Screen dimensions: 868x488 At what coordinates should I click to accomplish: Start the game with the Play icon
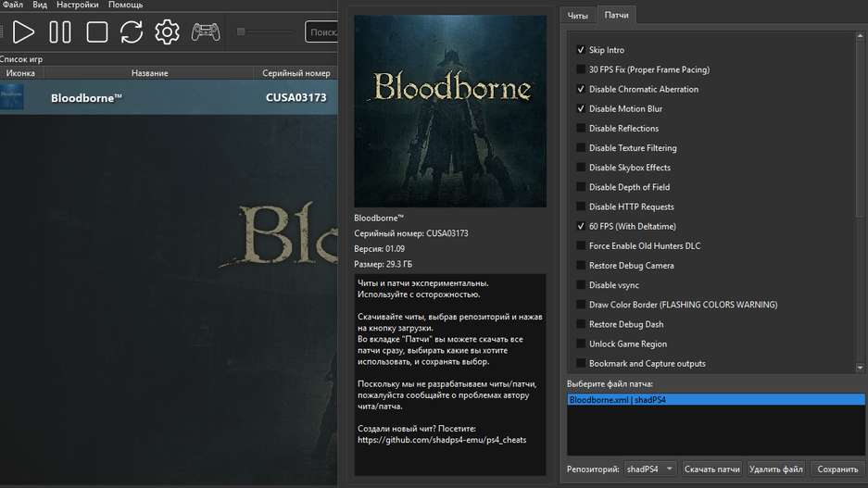[23, 31]
